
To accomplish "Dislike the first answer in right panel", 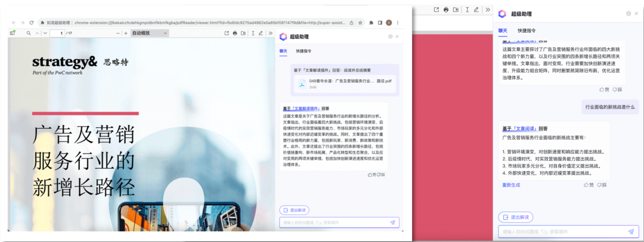I will click(617, 89).
